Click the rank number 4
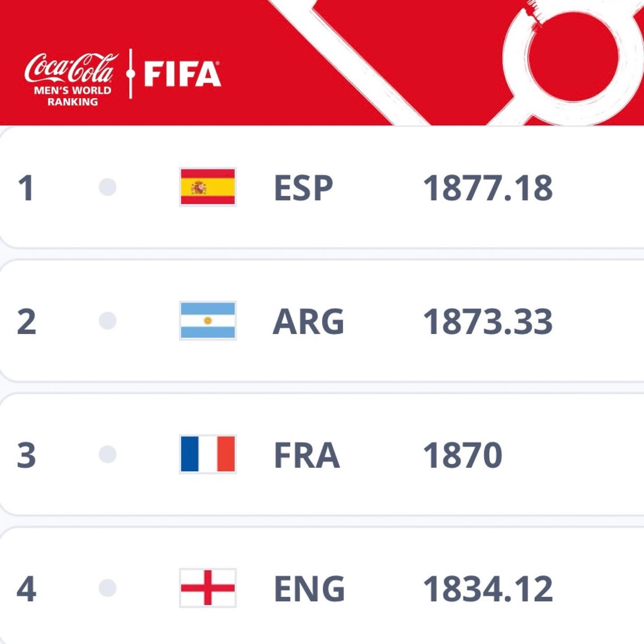The image size is (644, 644). (26, 589)
